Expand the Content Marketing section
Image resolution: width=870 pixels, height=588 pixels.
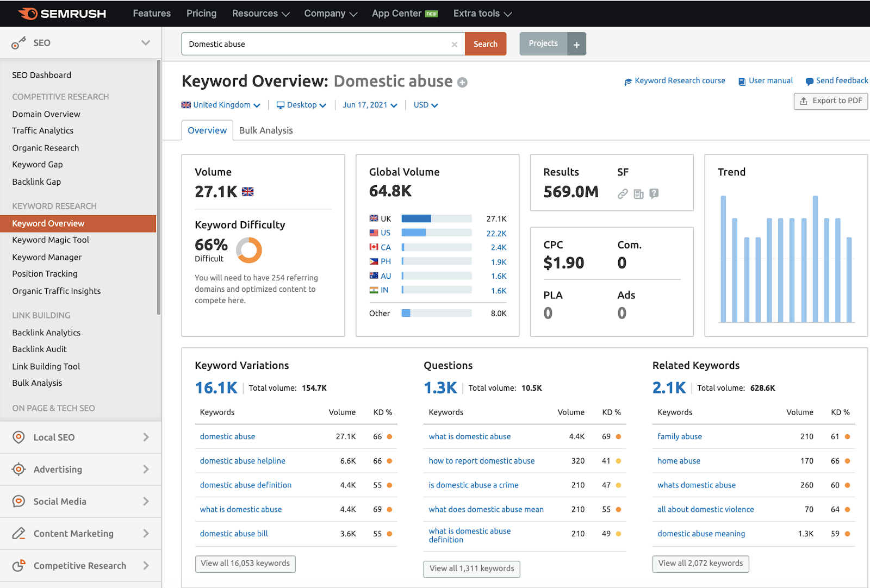[x=146, y=534]
